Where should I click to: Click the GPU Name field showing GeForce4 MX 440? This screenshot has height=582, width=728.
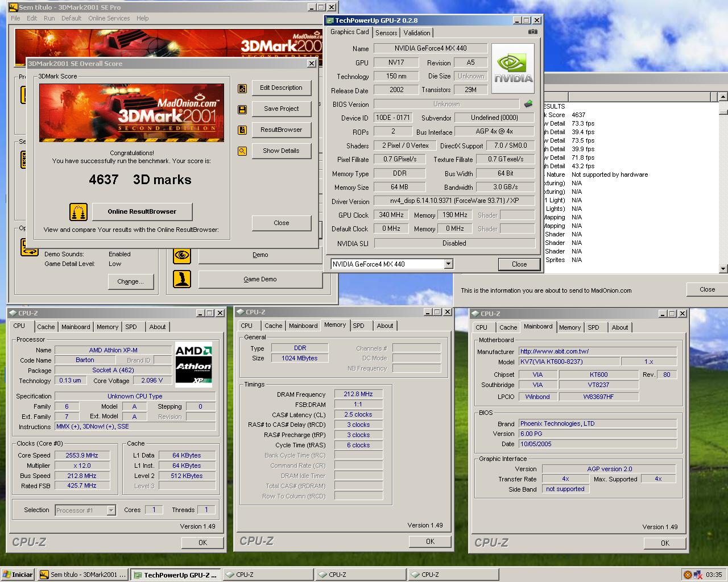pyautogui.click(x=431, y=48)
